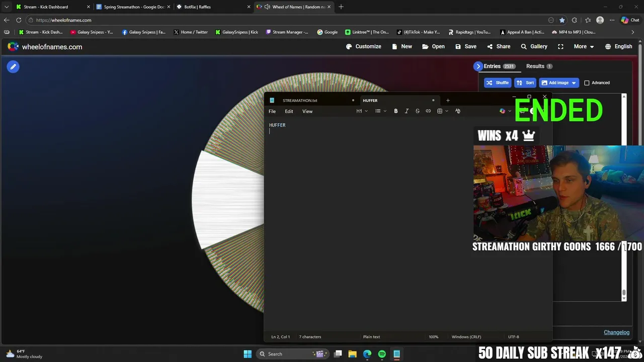Image resolution: width=644 pixels, height=362 pixels.
Task: Toggle fullscreen mode icon on wheelofnames
Action: (560, 46)
